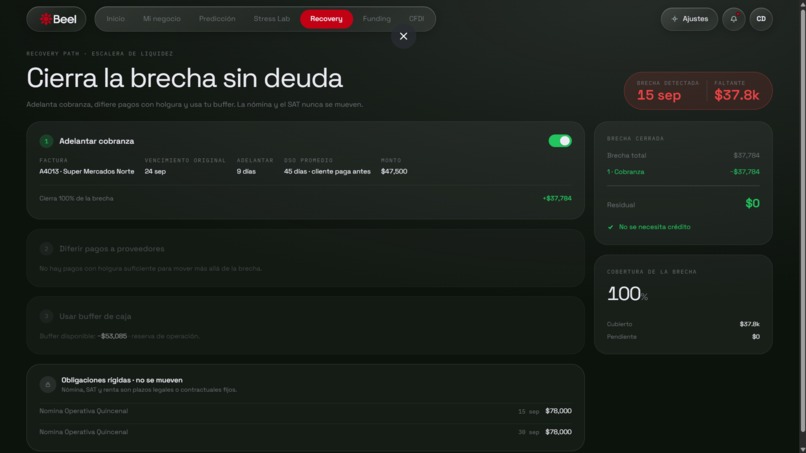Open Usar buffer de caja step
Viewport: 806px width, 453px height.
(305, 325)
